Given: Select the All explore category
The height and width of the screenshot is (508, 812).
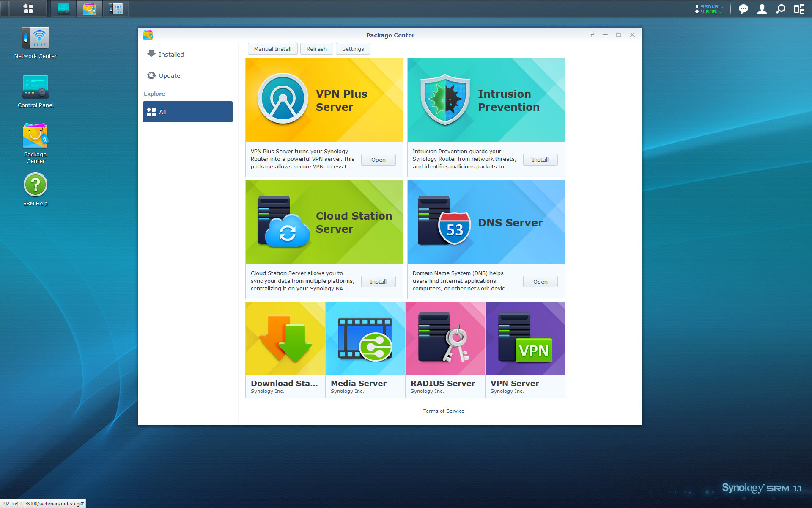Looking at the screenshot, I should tap(188, 112).
